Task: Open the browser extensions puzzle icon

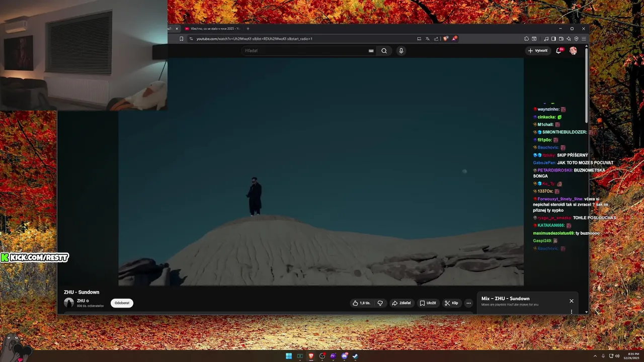Action: (x=527, y=39)
